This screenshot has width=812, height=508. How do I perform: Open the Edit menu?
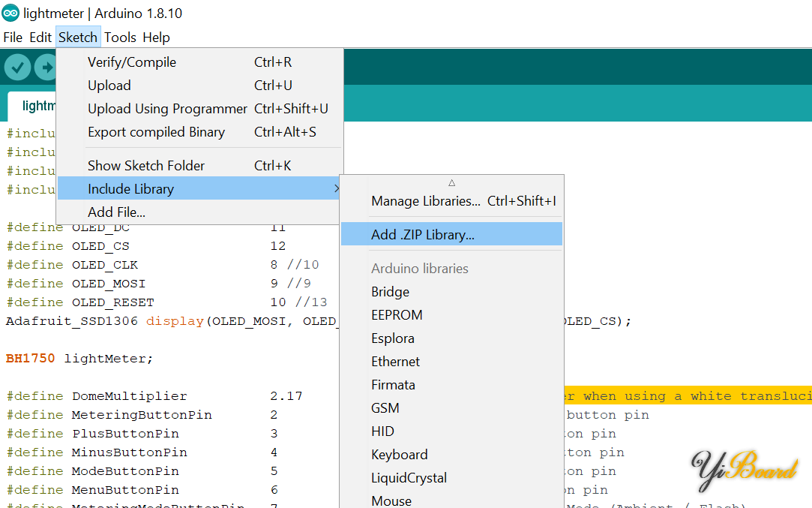click(x=40, y=38)
